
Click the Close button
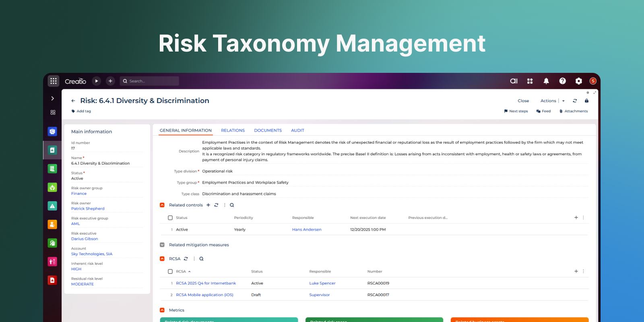[x=523, y=101]
